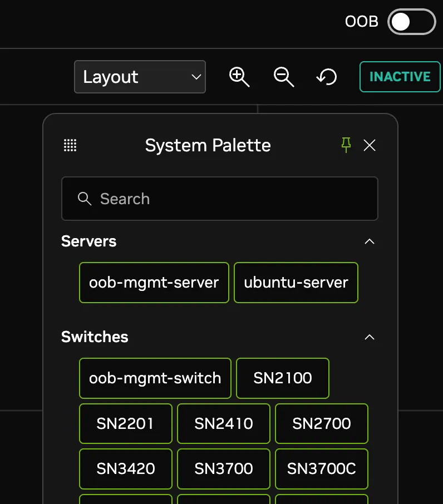Select the SN3420 switch
The height and width of the screenshot is (504, 443).
(x=126, y=468)
